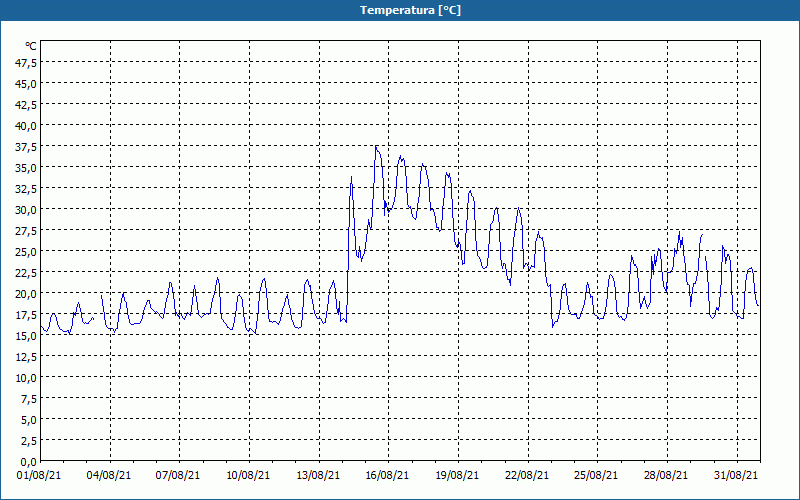Select the 31/08/21 date label
The width and height of the screenshot is (800, 500).
(x=736, y=476)
